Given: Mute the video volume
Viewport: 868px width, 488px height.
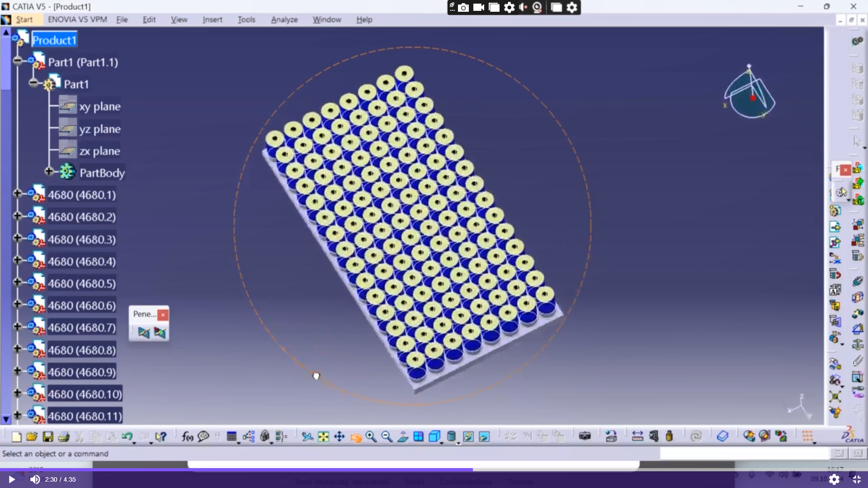Looking at the screenshot, I should 35,479.
